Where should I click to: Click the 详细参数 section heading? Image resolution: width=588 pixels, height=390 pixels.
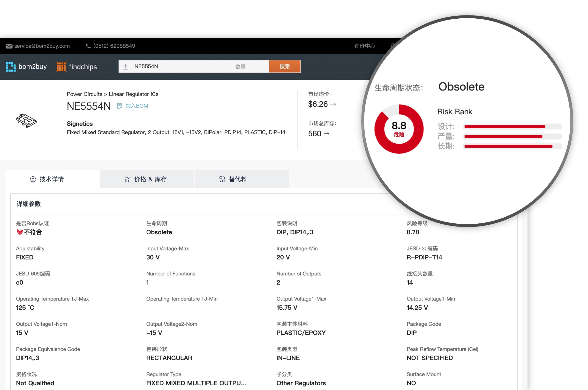[29, 204]
